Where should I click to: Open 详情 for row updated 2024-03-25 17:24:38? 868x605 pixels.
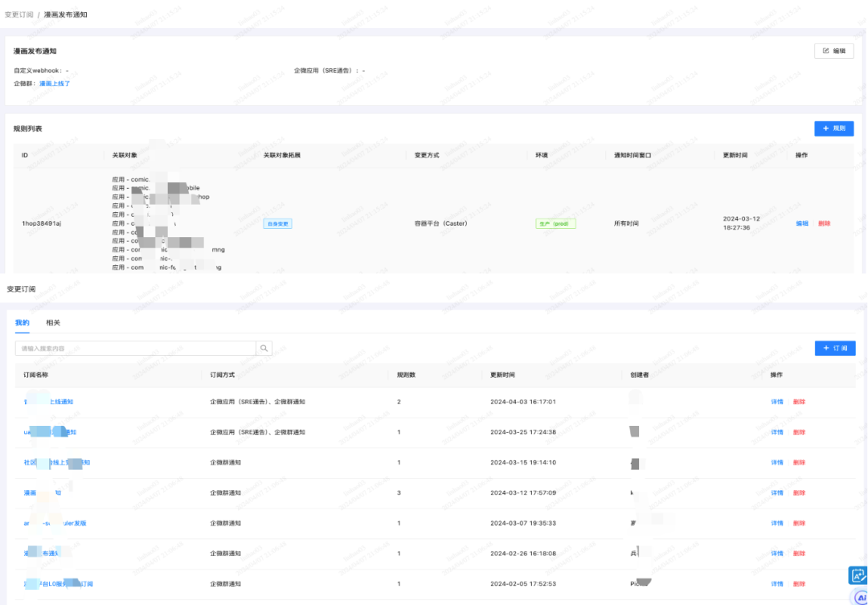click(777, 432)
